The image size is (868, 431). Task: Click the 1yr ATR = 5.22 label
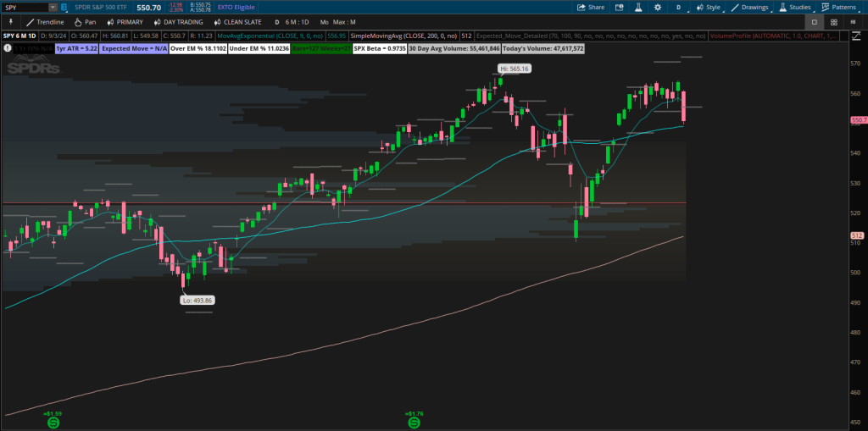coord(77,48)
